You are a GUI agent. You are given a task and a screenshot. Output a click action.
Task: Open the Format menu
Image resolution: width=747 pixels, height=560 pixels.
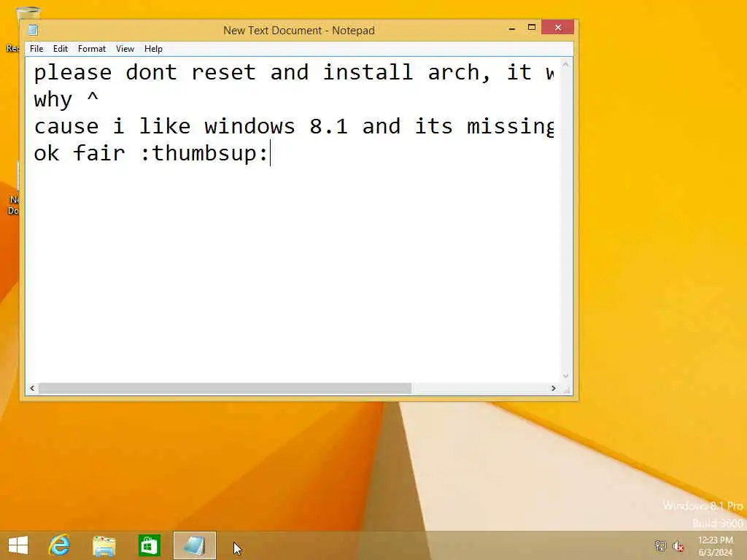(91, 49)
